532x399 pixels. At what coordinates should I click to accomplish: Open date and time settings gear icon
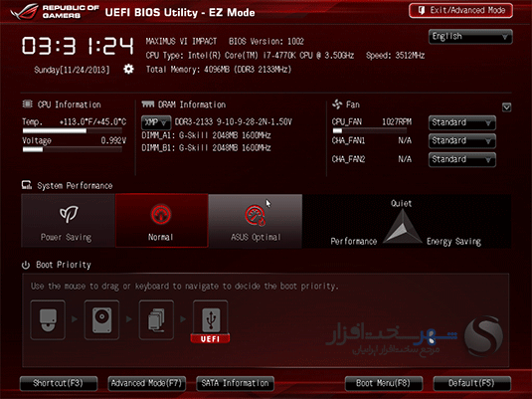[128, 70]
